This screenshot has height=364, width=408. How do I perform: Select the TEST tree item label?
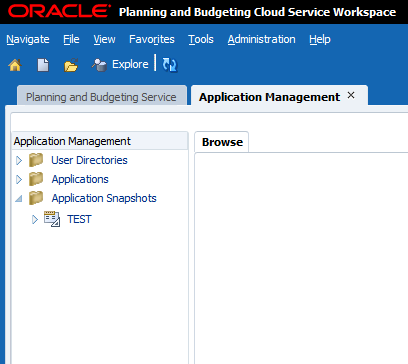79,219
